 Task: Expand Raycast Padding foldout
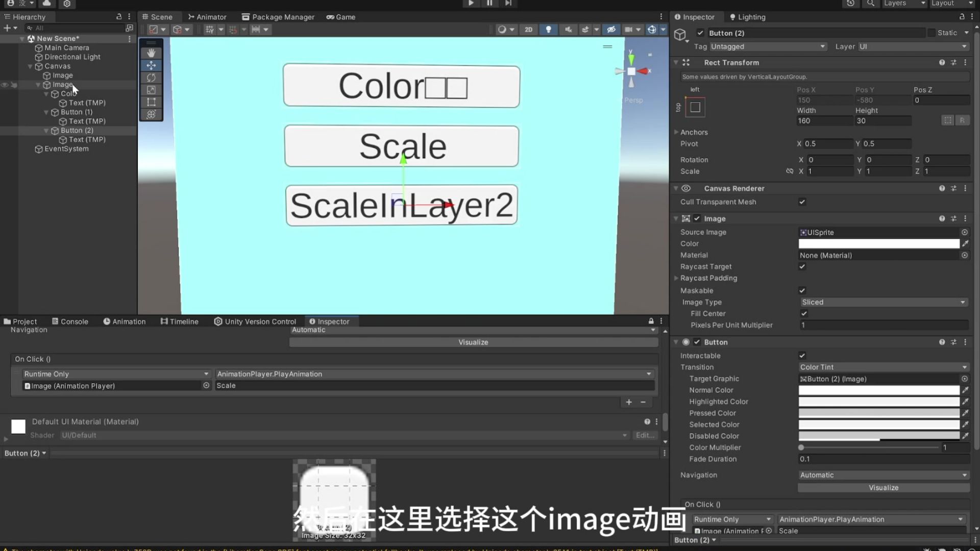click(x=676, y=278)
